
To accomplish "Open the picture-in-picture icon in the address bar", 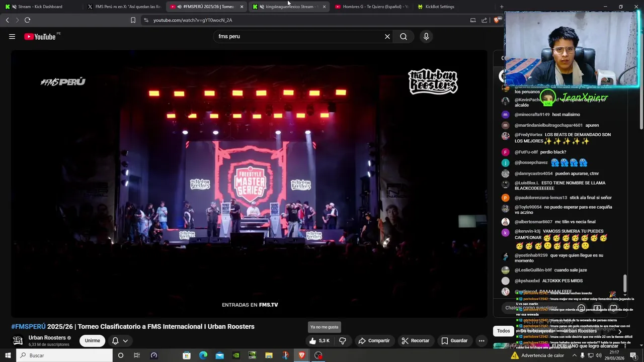I will tap(473, 20).
